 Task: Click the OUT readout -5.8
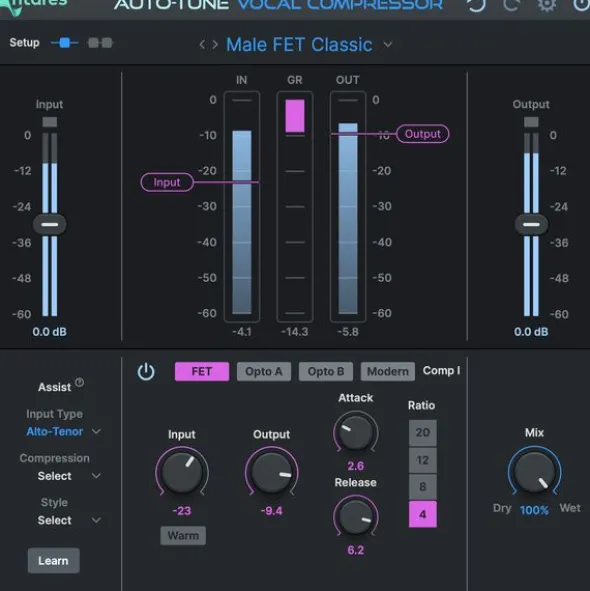click(x=348, y=332)
